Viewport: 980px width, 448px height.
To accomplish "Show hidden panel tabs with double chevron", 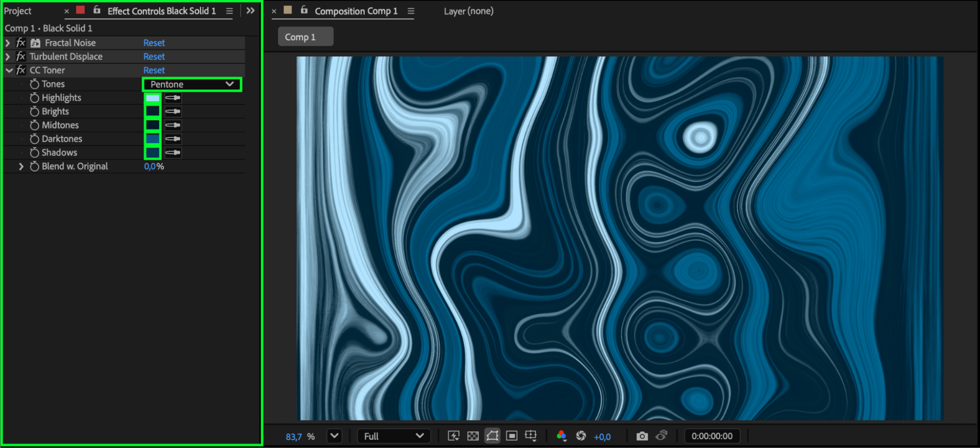I will click(251, 10).
